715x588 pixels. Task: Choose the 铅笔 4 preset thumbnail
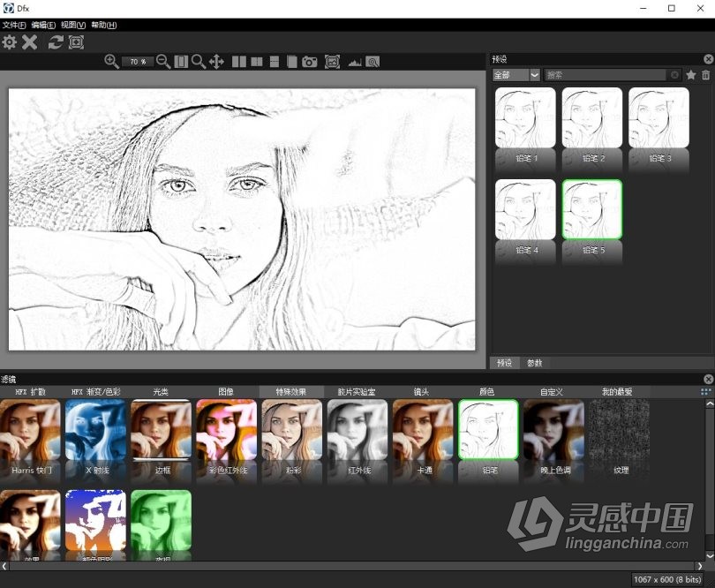525,209
